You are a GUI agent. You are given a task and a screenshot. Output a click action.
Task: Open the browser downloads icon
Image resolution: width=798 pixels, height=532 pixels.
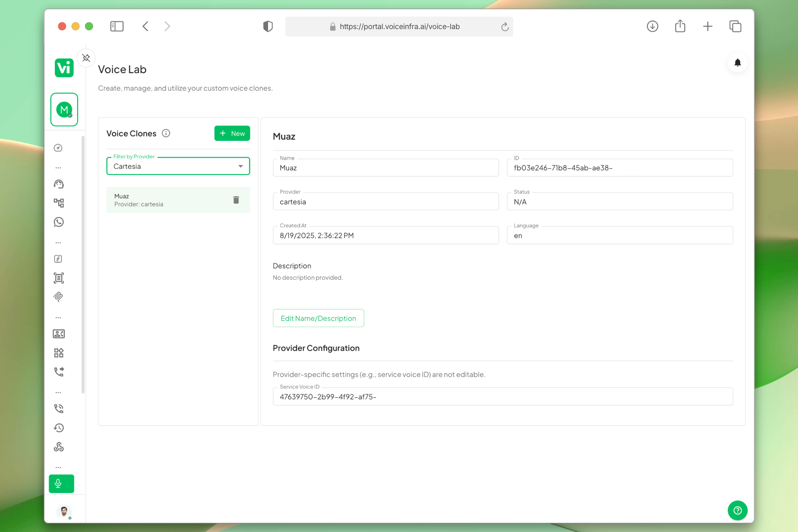[653, 26]
